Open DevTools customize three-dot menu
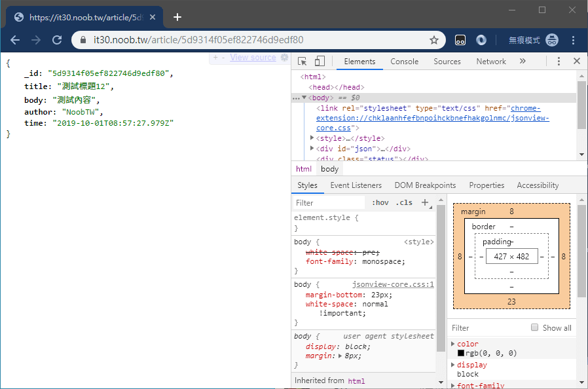 (559, 61)
